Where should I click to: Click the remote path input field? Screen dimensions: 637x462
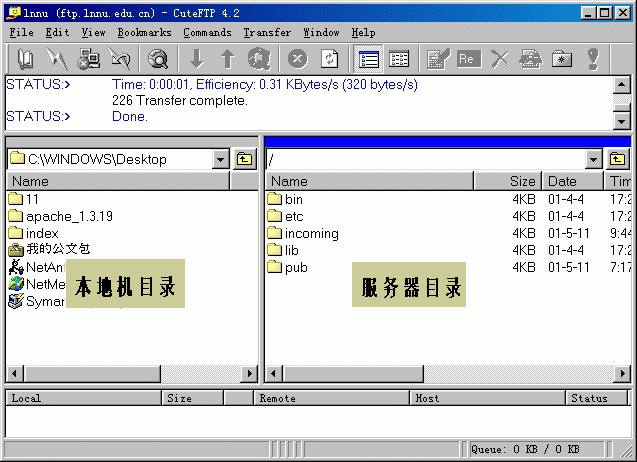[x=426, y=159]
